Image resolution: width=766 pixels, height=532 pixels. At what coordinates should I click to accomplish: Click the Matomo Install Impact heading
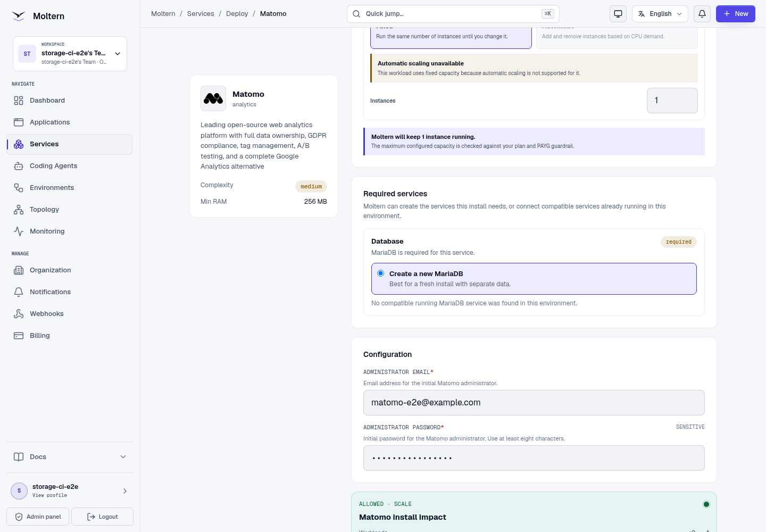coord(403,517)
